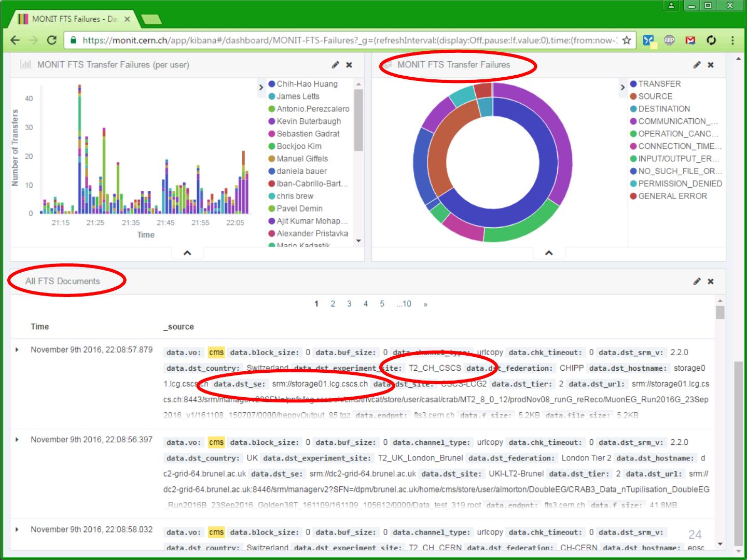The image size is (747, 560).
Task: Bookmark this page with the star icon
Action: [627, 40]
